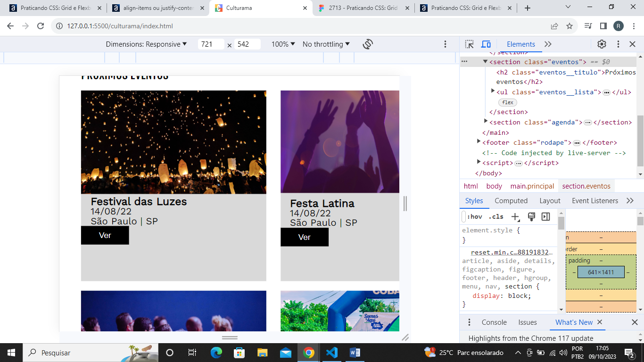The width and height of the screenshot is (644, 362).
Task: Switch to the Computed tab
Action: point(511,201)
